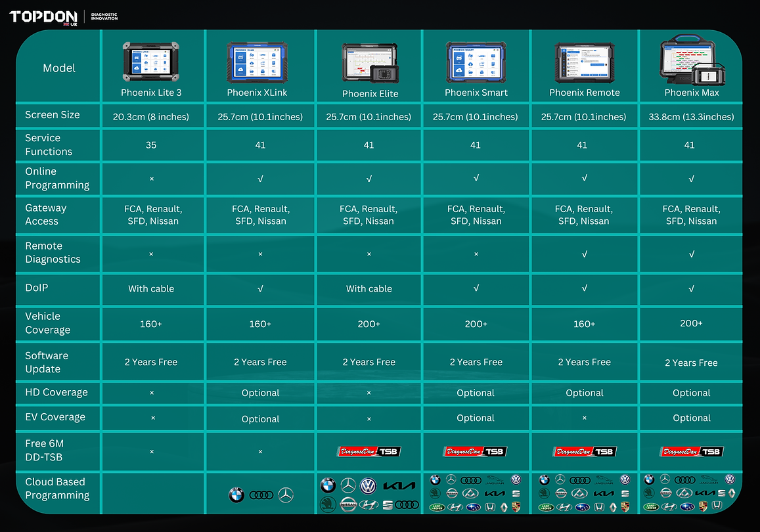Click the "Service Functions" row label
Image resolution: width=760 pixels, height=532 pixels.
pyautogui.click(x=49, y=145)
